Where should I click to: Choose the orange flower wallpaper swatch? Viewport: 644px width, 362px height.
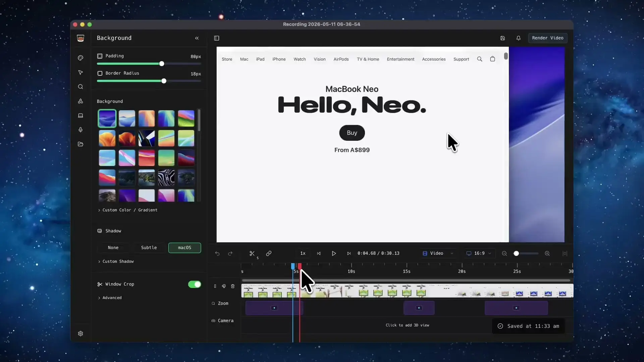coord(107,138)
